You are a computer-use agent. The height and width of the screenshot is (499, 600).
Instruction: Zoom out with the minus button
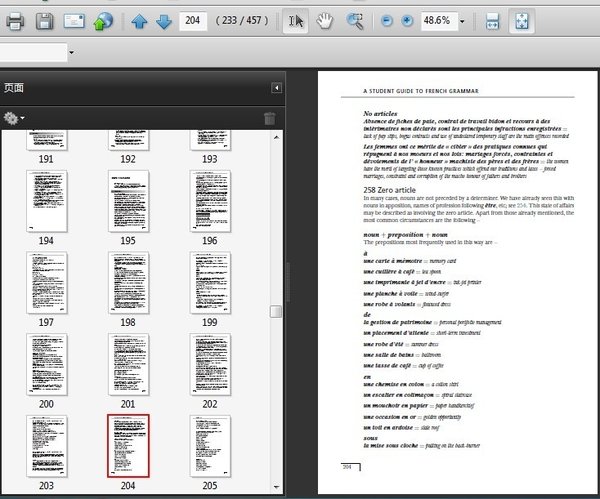387,20
